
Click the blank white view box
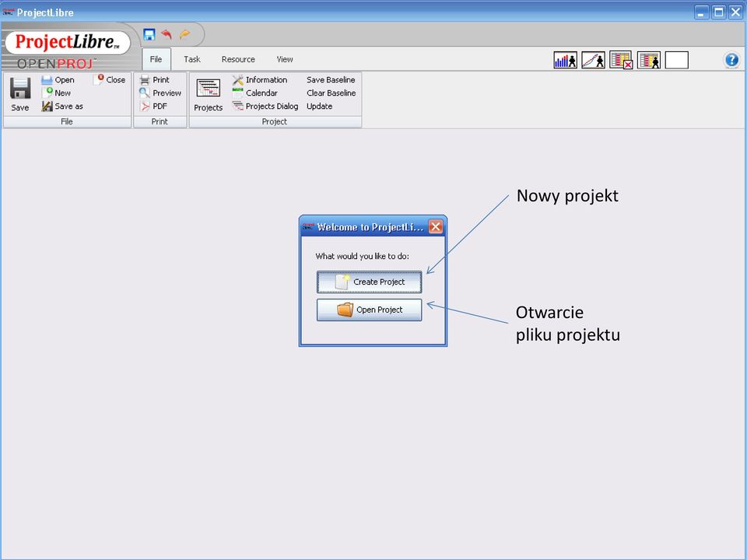pyautogui.click(x=676, y=60)
